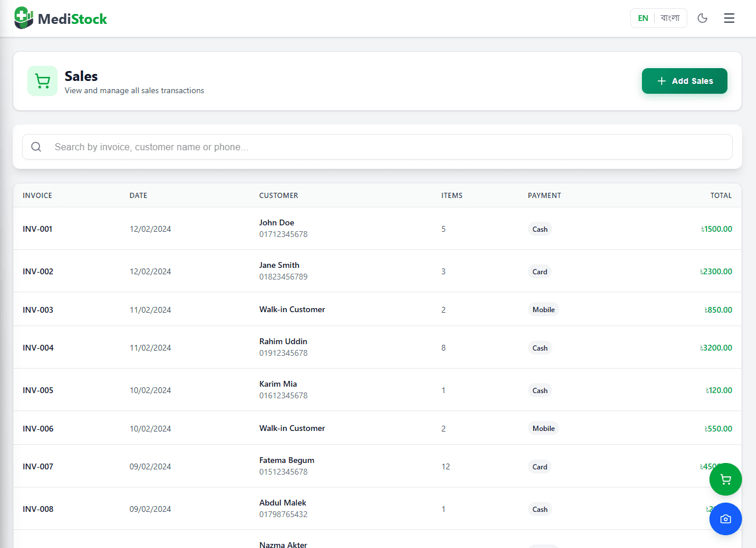Click the Sales cart header icon
Screen dimensions: 756x548
[42, 81]
